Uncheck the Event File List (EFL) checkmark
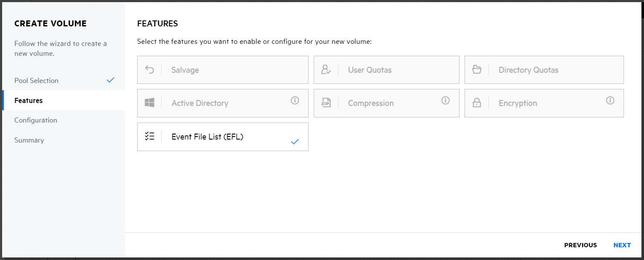The width and height of the screenshot is (644, 260). tap(295, 142)
